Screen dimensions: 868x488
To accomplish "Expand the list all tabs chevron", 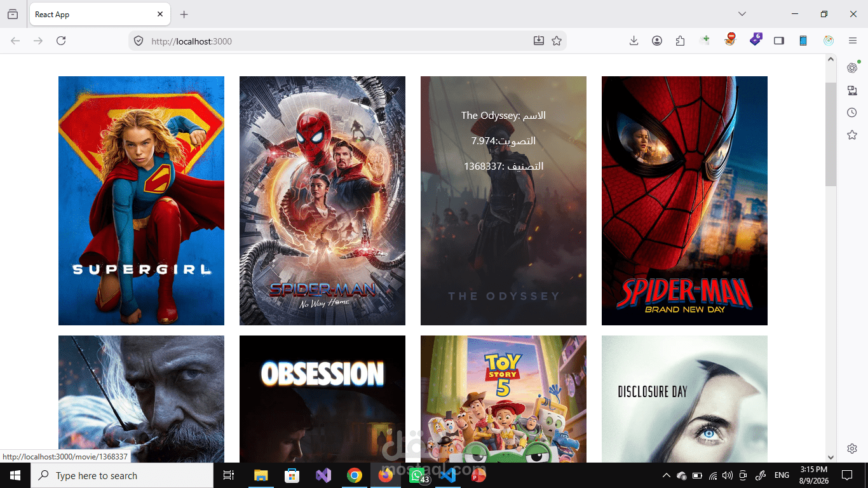I will coord(742,14).
